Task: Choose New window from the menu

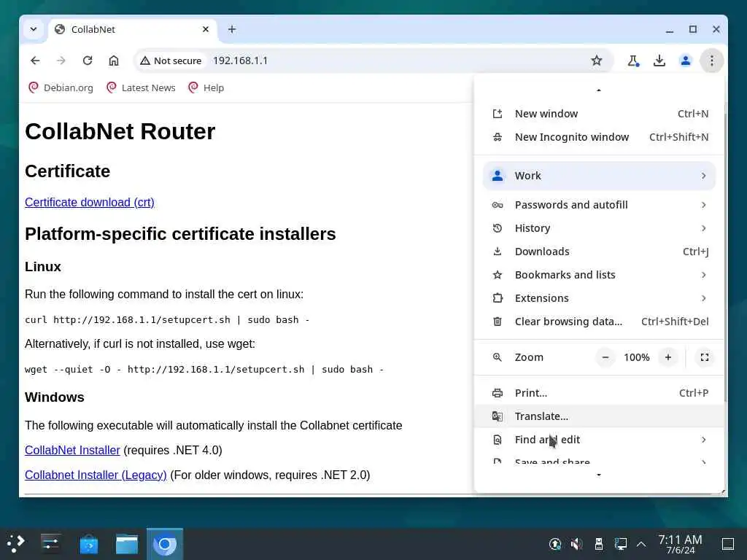Action: coord(600,113)
